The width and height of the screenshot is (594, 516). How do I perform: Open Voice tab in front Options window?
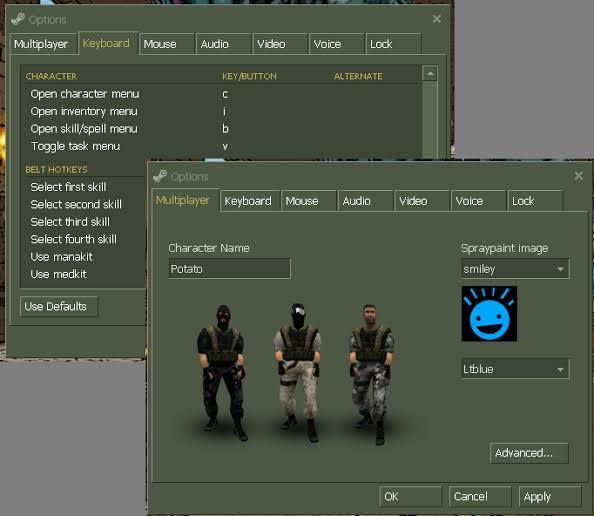478,201
